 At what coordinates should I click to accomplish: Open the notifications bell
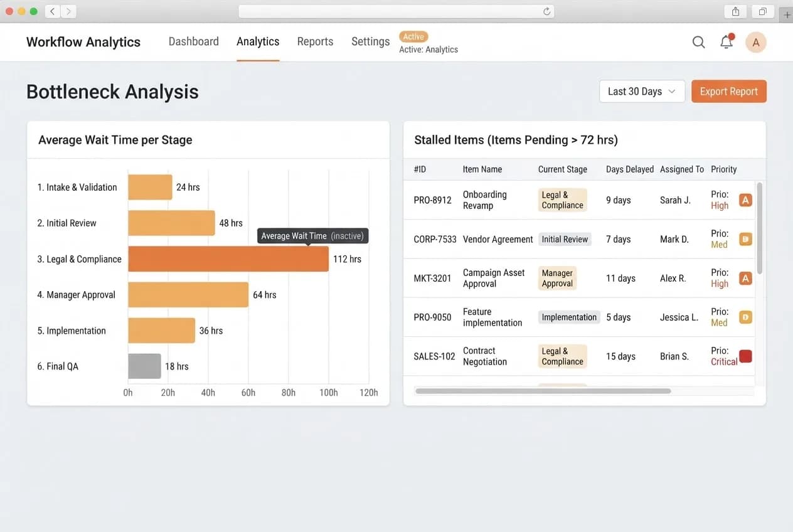726,41
